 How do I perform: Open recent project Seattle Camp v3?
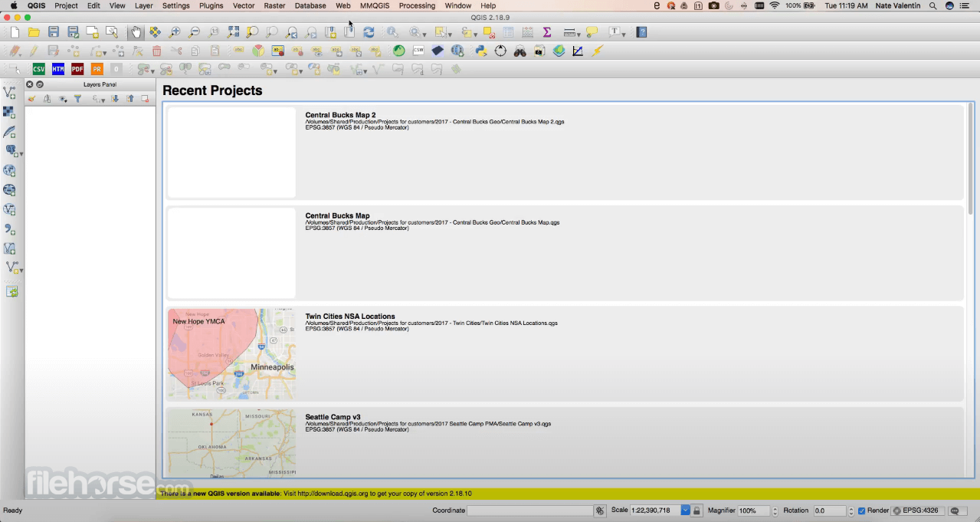(x=565, y=442)
